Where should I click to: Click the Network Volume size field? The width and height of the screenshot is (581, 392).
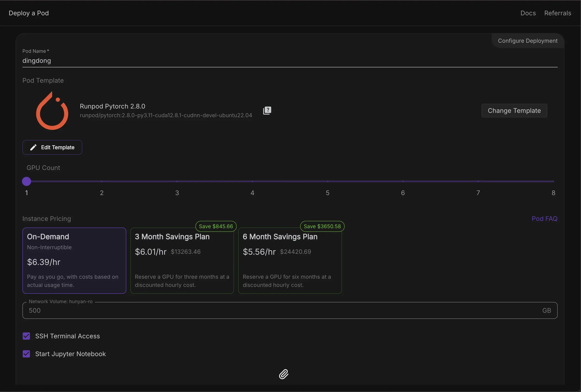tap(290, 310)
